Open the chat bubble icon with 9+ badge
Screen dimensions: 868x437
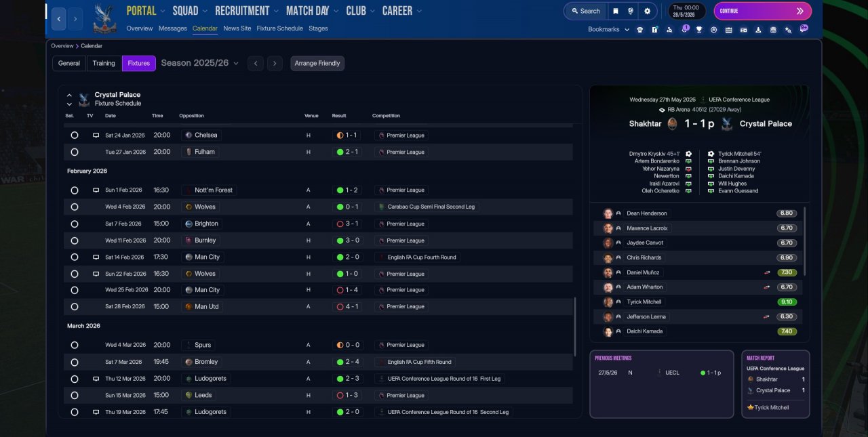tap(804, 29)
